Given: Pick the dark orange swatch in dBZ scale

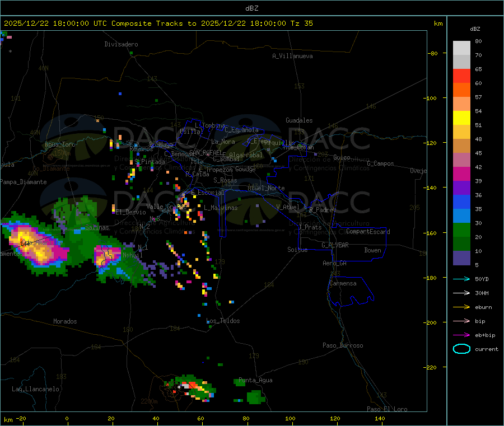Looking at the screenshot, I should coord(461,90).
